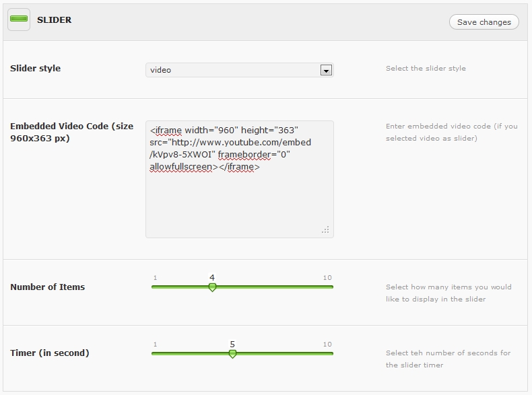This screenshot has height=395, width=532.
Task: Click the textarea resize grip handle
Action: tap(326, 230)
